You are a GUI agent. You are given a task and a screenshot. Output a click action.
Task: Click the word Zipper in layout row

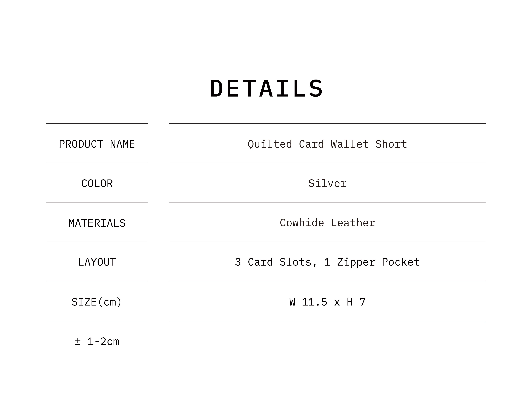[x=356, y=262]
